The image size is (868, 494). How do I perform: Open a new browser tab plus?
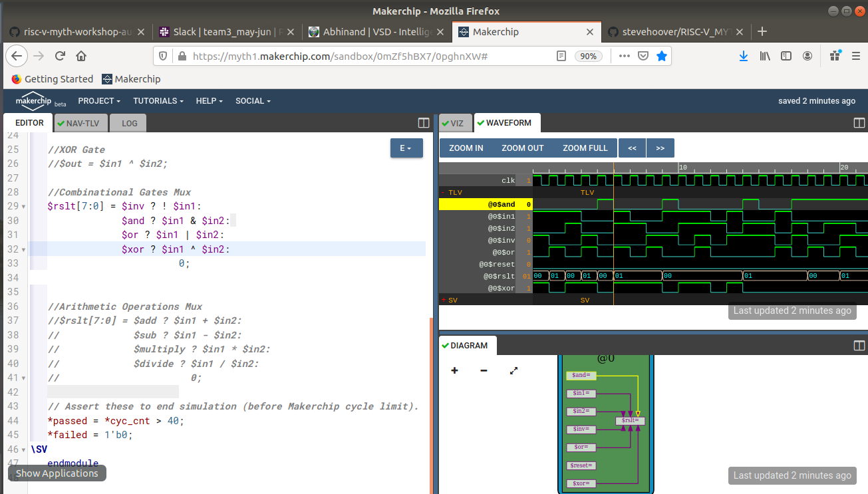762,31
